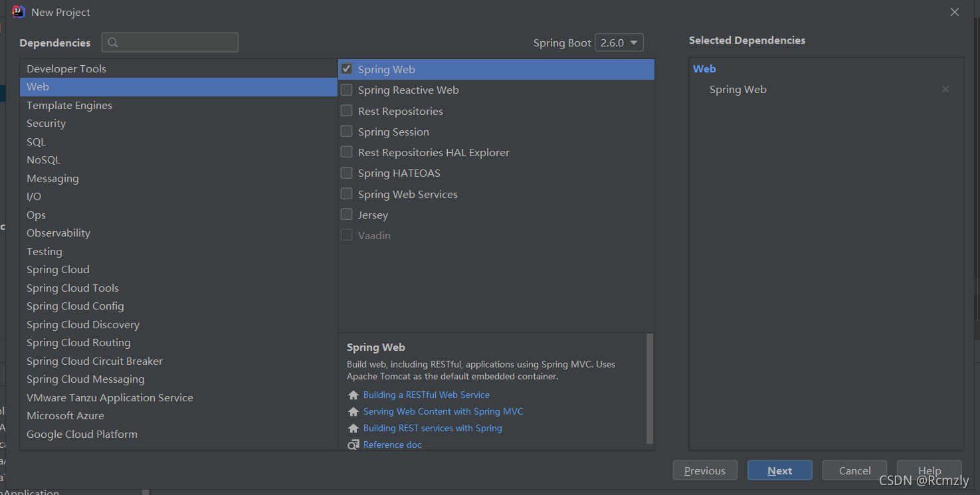This screenshot has height=495, width=980.
Task: Select Spring Web in Selected Dependencies
Action: click(x=738, y=89)
